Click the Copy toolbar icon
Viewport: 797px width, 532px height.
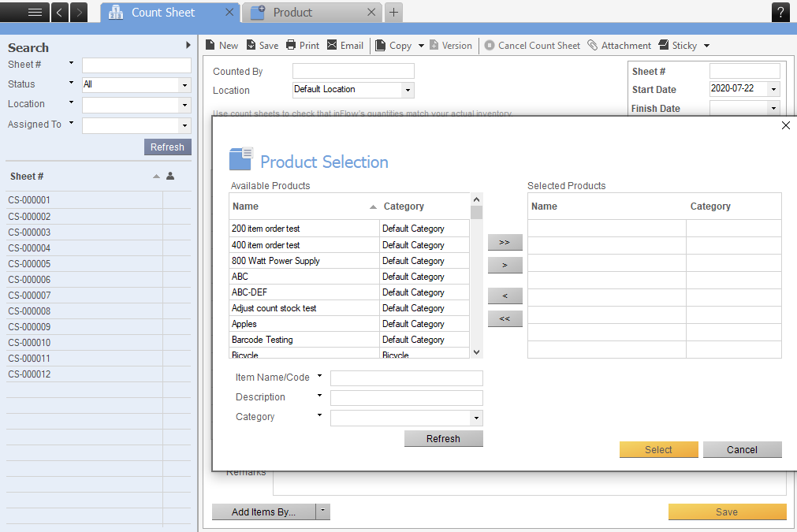tap(381, 46)
